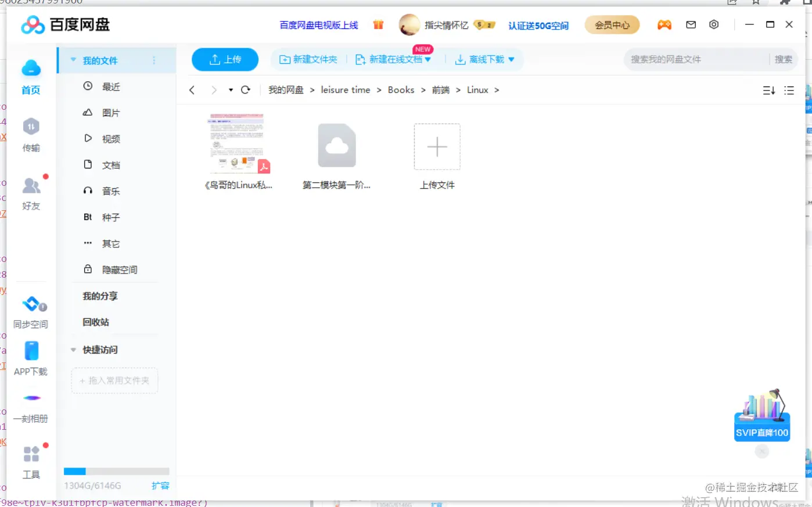The width and height of the screenshot is (812, 507).
Task: Open the 认证送50G空间 link
Action: pyautogui.click(x=538, y=26)
